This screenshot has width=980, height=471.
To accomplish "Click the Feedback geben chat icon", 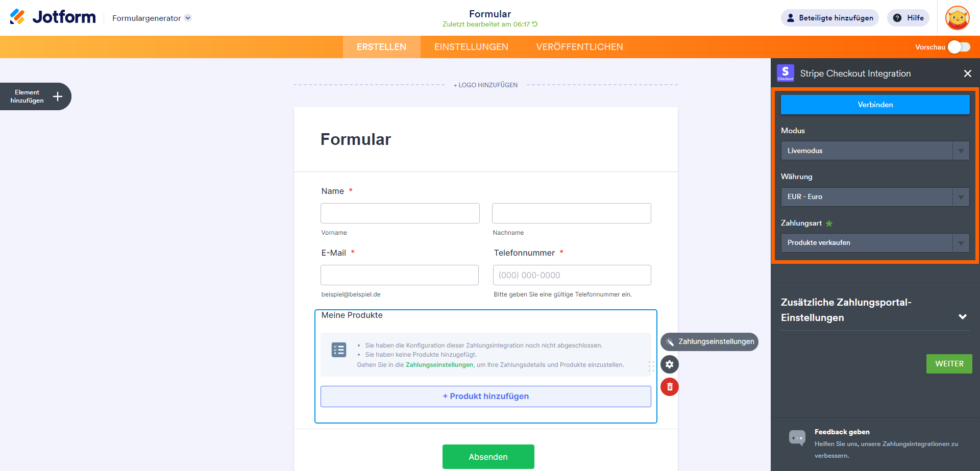I will pyautogui.click(x=797, y=438).
